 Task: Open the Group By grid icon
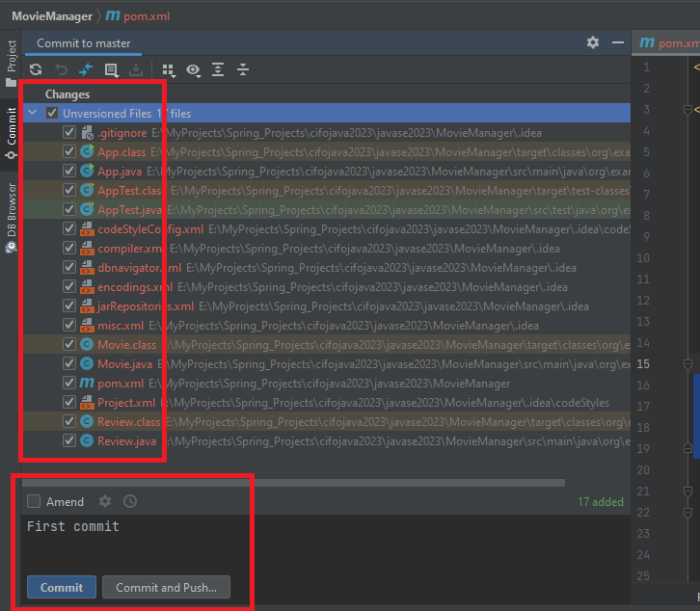pyautogui.click(x=169, y=69)
